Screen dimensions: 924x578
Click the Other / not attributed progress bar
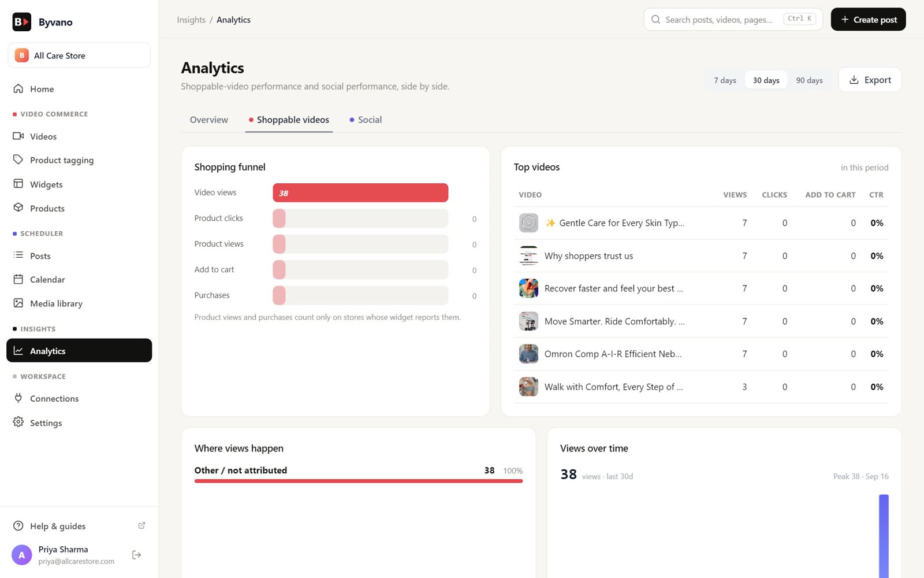[x=359, y=481]
